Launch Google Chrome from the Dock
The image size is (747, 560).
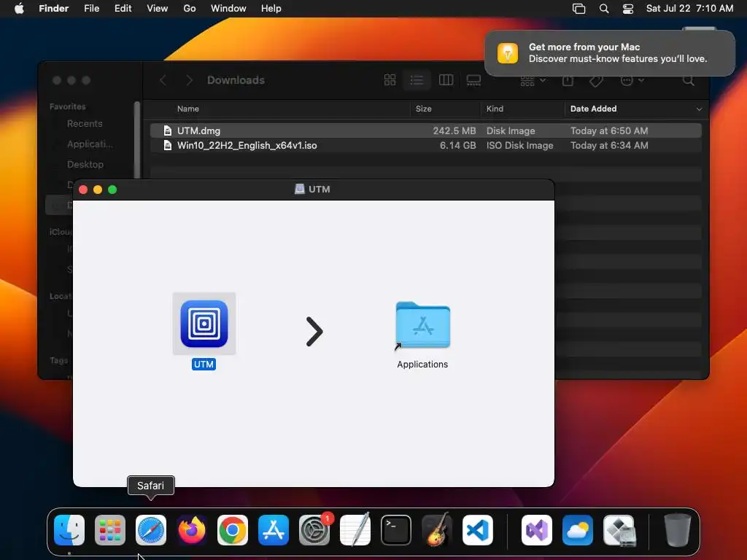(233, 530)
